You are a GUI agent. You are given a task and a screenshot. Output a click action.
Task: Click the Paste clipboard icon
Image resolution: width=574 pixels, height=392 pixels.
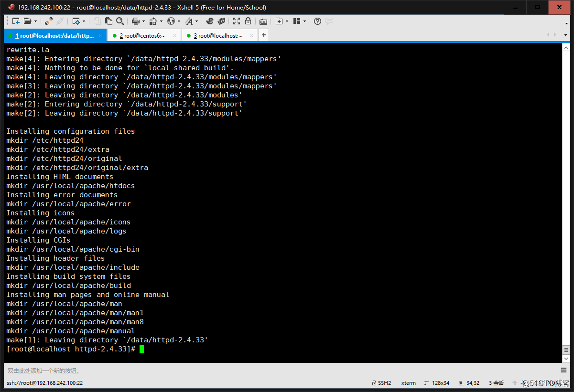pyautogui.click(x=108, y=21)
